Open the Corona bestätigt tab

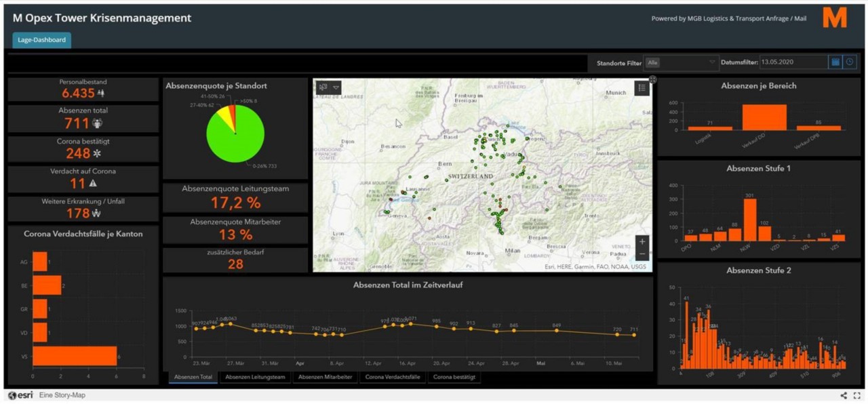pyautogui.click(x=454, y=377)
